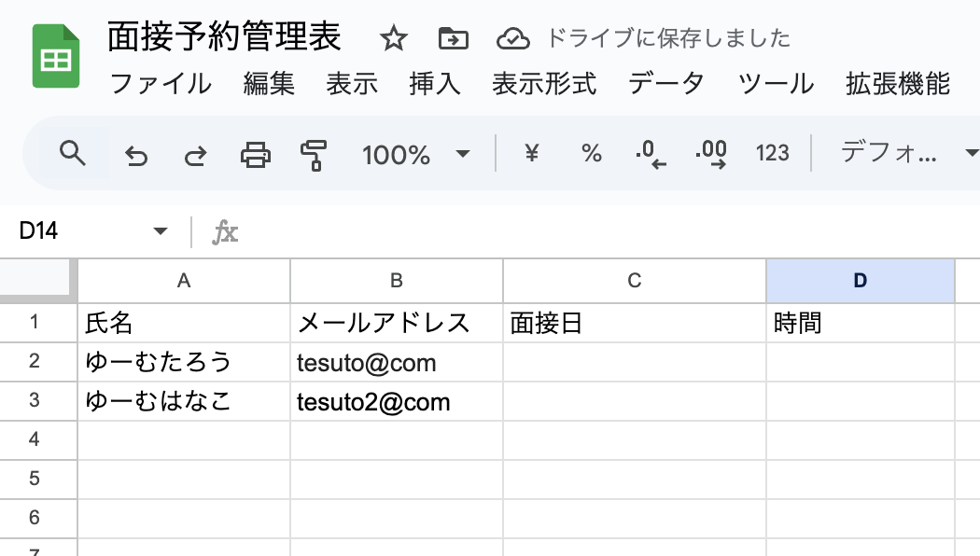This screenshot has height=556, width=980.
Task: Open the 100% zoom dropdown
Action: click(x=415, y=154)
